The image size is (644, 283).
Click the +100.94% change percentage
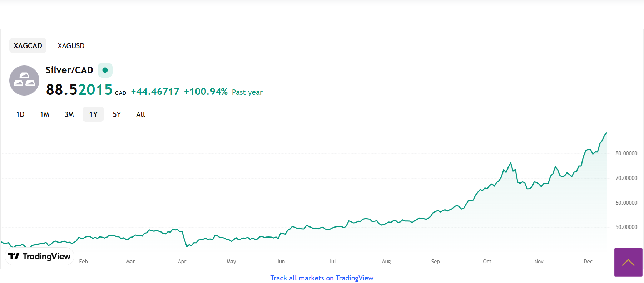click(x=206, y=92)
